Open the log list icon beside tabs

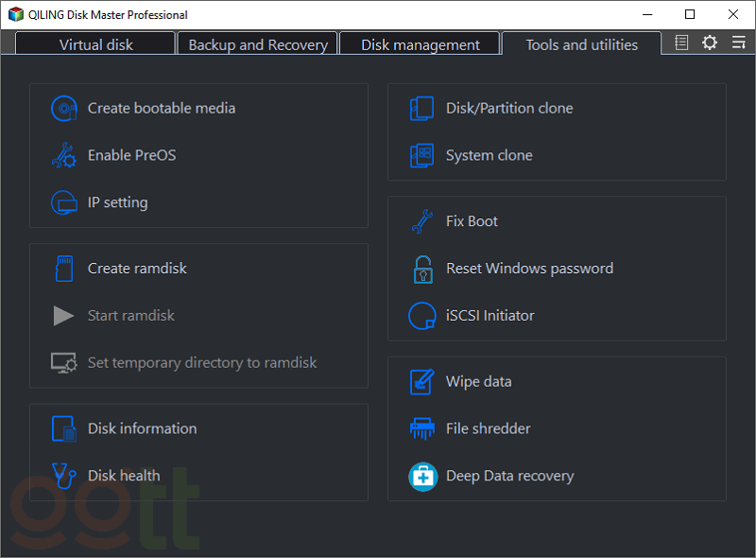tap(681, 44)
